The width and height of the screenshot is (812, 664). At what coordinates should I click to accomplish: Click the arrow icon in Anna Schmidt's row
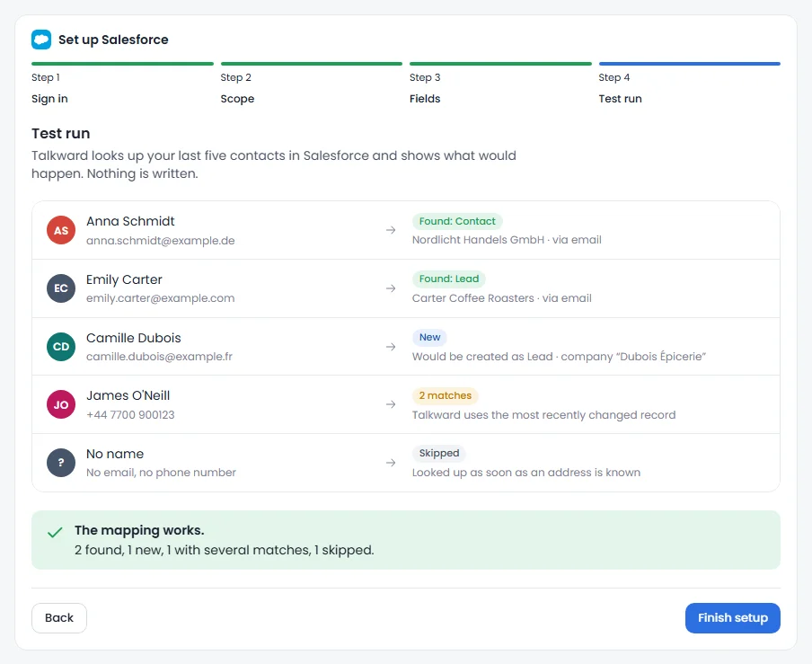coord(391,230)
